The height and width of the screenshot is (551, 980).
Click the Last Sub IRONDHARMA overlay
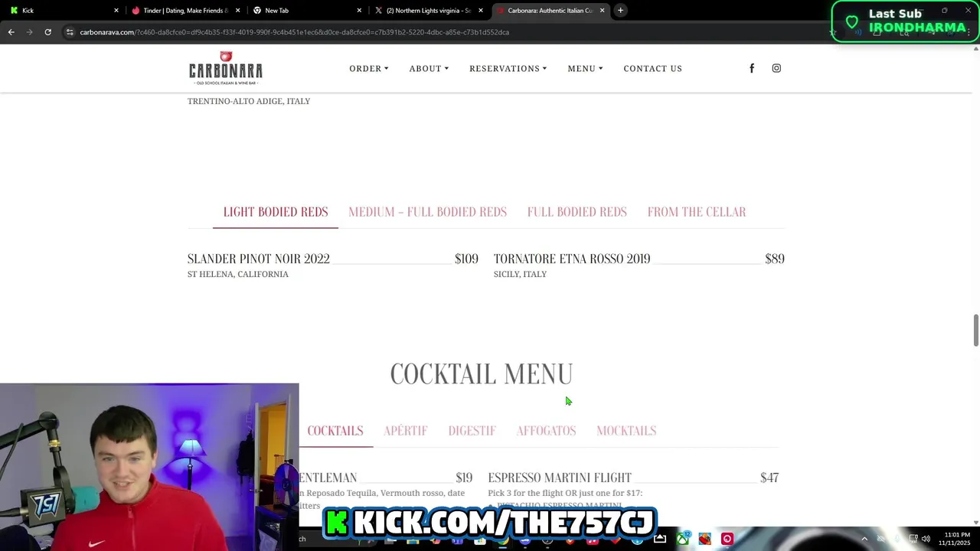[x=905, y=21]
